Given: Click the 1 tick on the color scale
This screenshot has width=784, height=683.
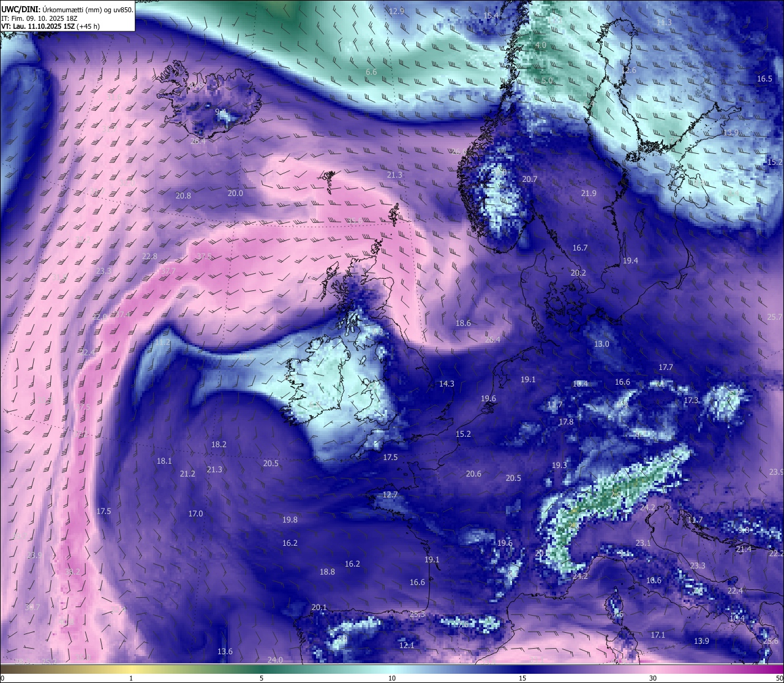Looking at the screenshot, I should 131,678.
